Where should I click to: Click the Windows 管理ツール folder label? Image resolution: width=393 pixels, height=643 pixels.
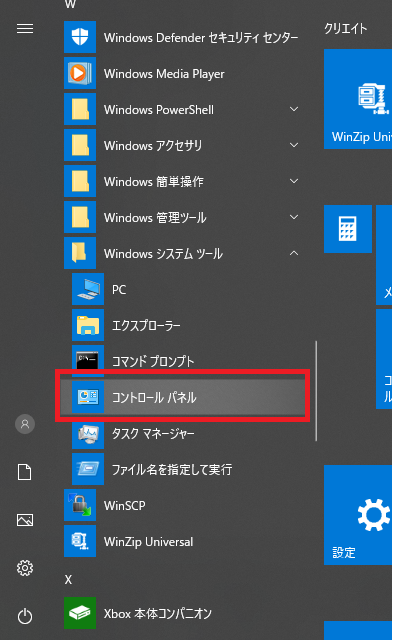pyautogui.click(x=155, y=218)
